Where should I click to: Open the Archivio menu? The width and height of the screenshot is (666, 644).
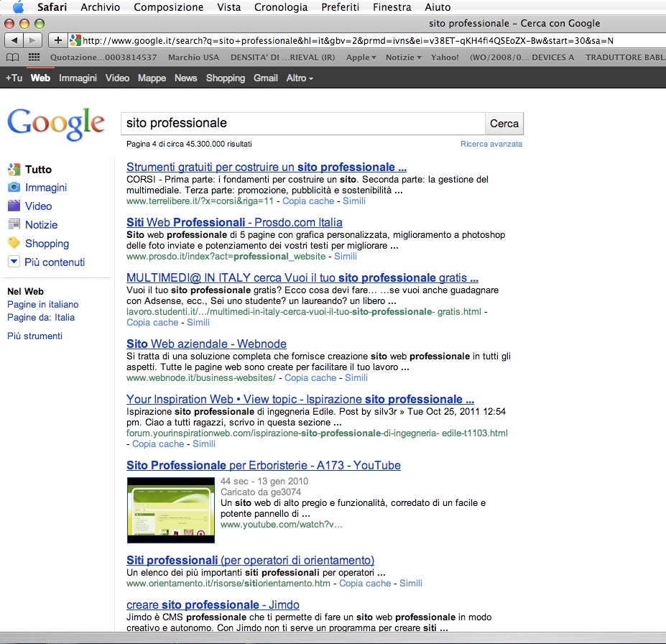(x=101, y=6)
